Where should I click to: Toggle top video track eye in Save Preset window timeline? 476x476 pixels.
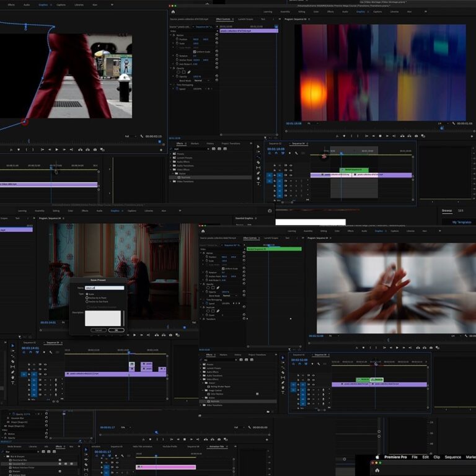[x=45, y=364]
